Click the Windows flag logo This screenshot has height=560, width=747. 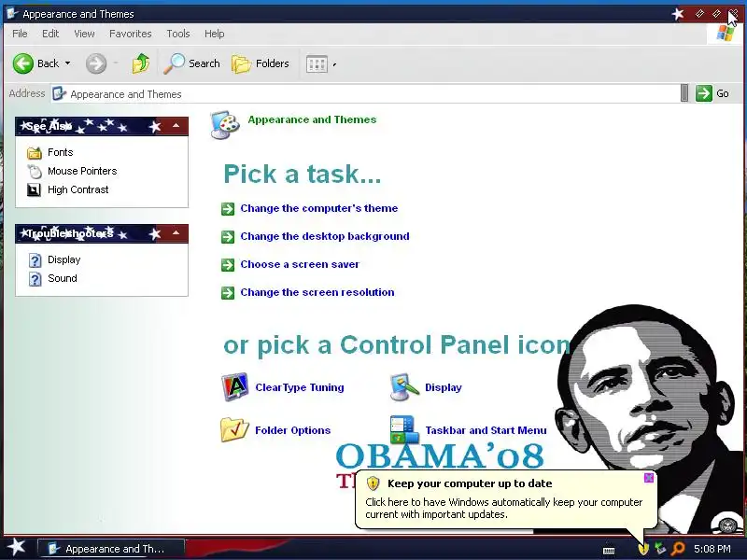click(x=726, y=34)
